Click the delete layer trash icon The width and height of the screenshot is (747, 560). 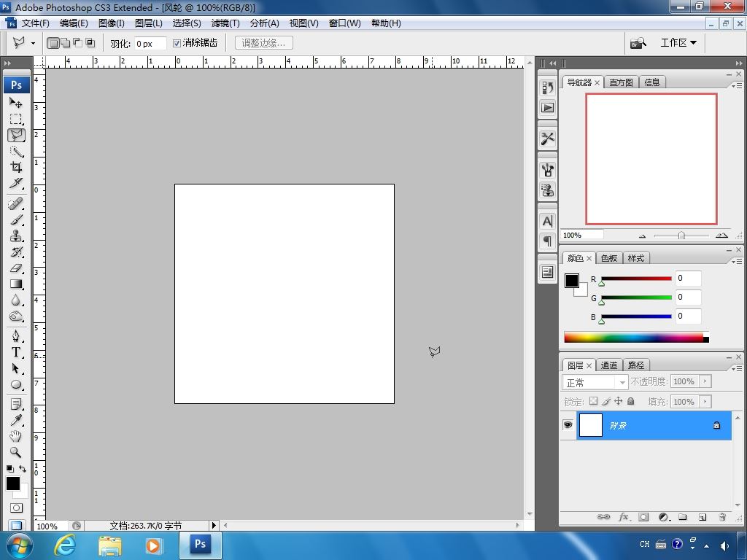(x=722, y=517)
